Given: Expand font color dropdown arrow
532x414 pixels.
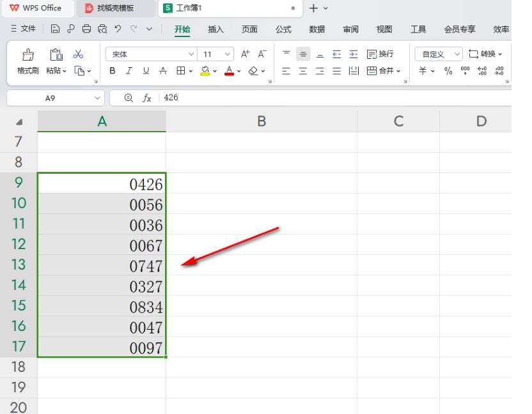Looking at the screenshot, I should [x=239, y=71].
